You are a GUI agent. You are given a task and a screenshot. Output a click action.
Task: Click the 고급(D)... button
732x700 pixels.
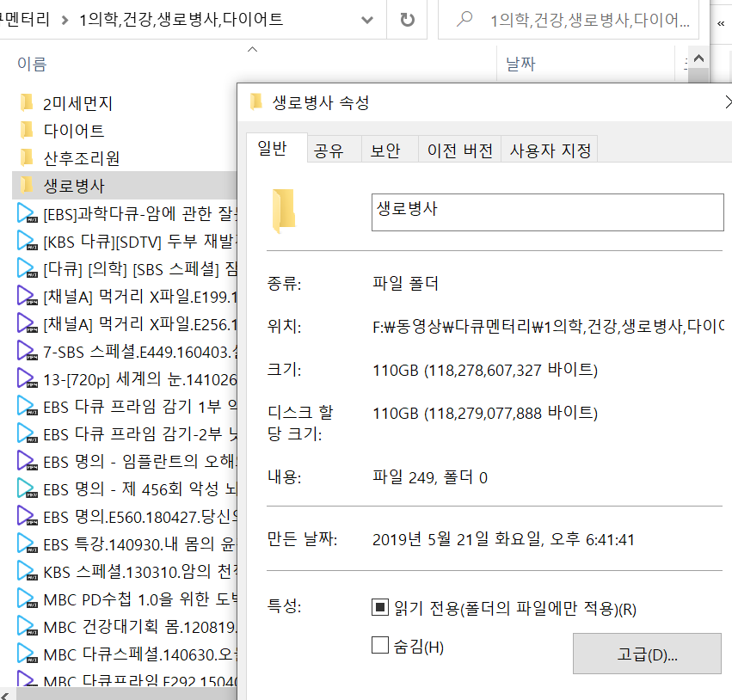tap(647, 654)
